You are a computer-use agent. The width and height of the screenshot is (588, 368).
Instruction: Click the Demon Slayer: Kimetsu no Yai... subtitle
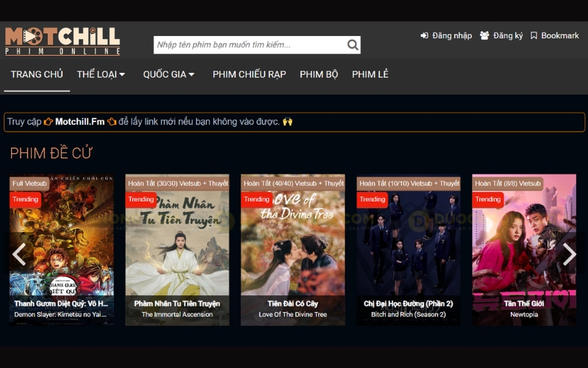click(60, 315)
